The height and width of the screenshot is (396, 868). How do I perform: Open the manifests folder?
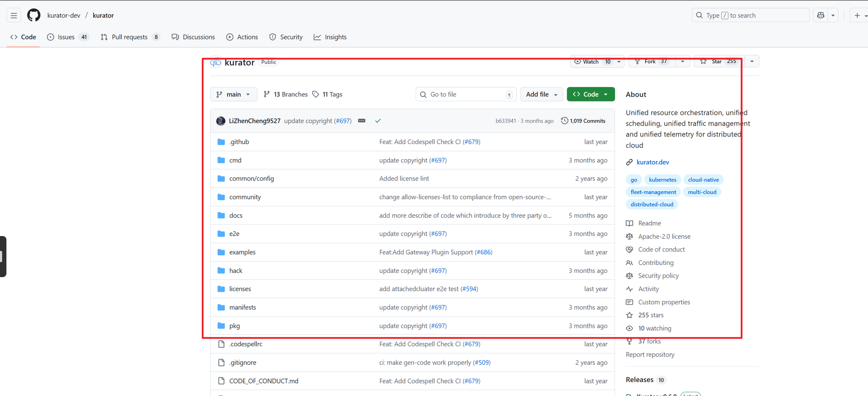(x=243, y=307)
